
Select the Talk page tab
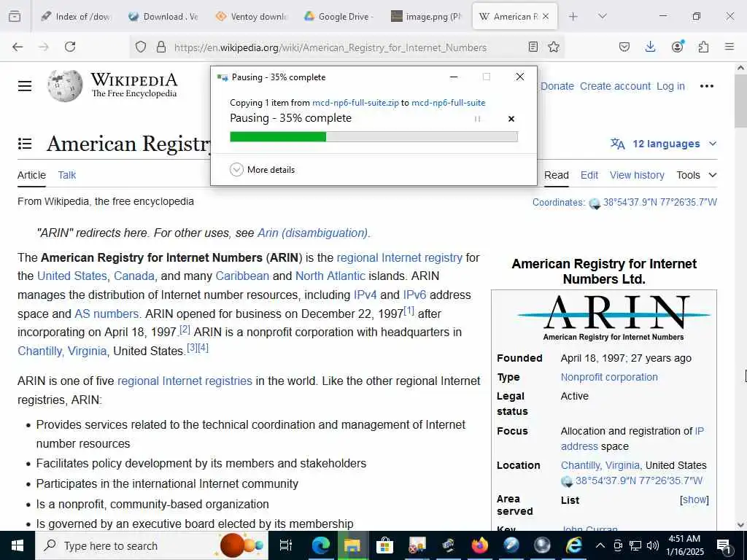pyautogui.click(x=66, y=175)
